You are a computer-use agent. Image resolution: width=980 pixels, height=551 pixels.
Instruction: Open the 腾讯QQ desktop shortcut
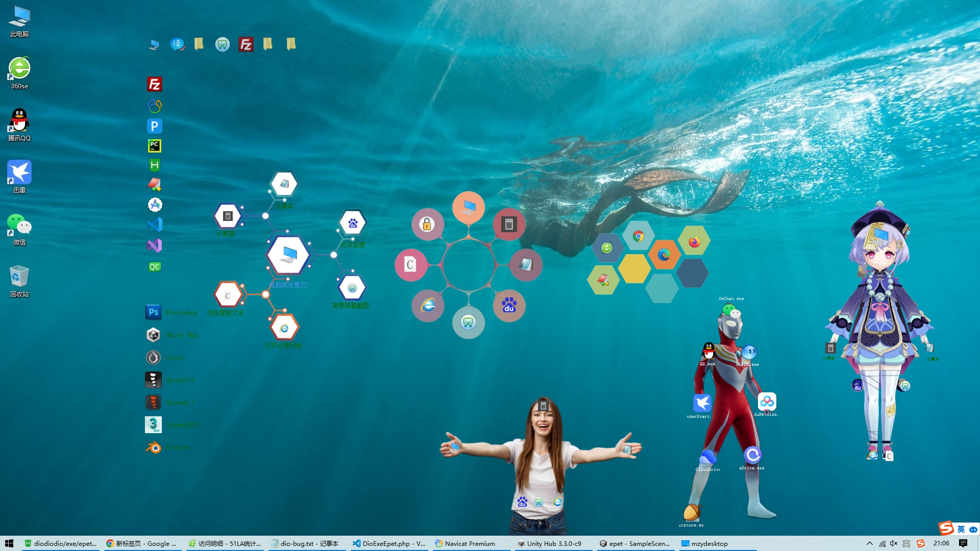pos(19,125)
